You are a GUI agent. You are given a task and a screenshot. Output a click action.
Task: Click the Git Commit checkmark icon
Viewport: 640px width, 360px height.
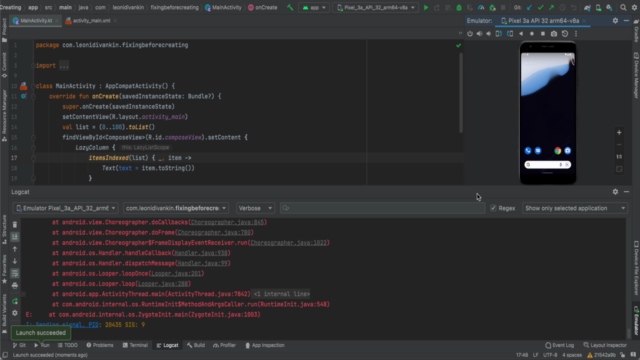click(x=540, y=7)
